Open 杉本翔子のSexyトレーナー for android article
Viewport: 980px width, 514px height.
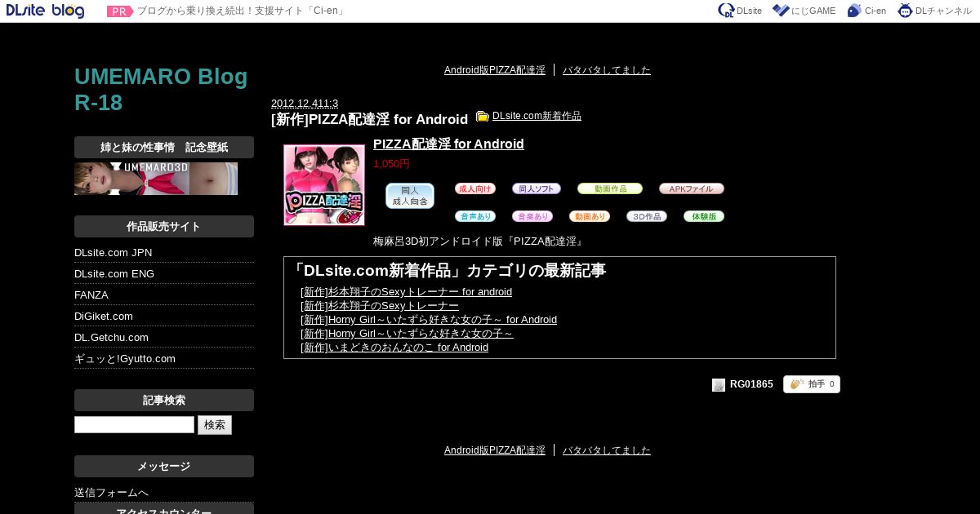407,292
